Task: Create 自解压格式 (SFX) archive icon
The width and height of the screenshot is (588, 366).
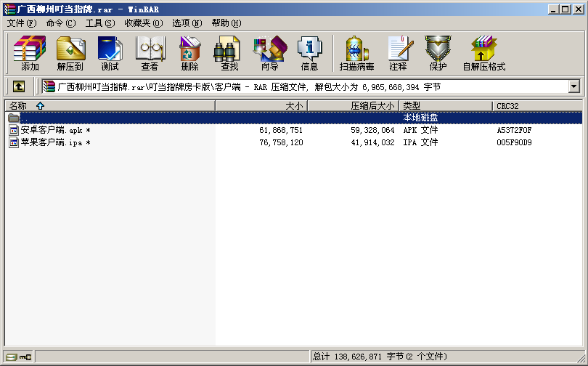Action: pos(484,53)
